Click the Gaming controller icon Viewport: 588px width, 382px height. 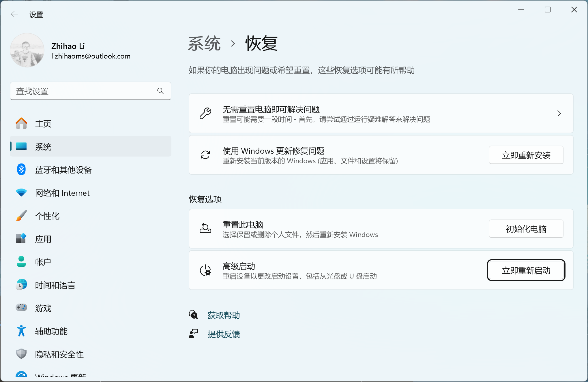pyautogui.click(x=21, y=308)
